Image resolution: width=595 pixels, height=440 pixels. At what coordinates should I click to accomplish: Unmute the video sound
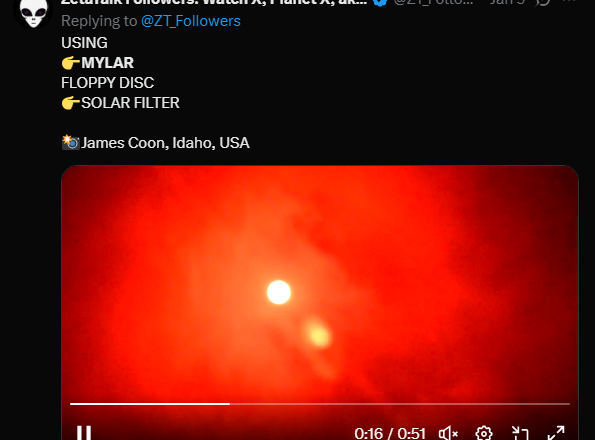point(448,433)
